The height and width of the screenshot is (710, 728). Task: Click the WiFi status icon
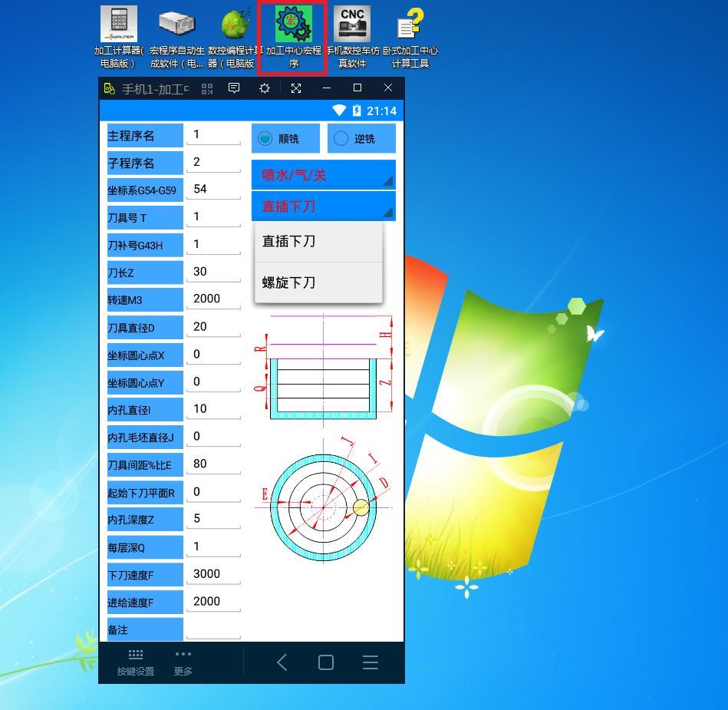[x=339, y=111]
